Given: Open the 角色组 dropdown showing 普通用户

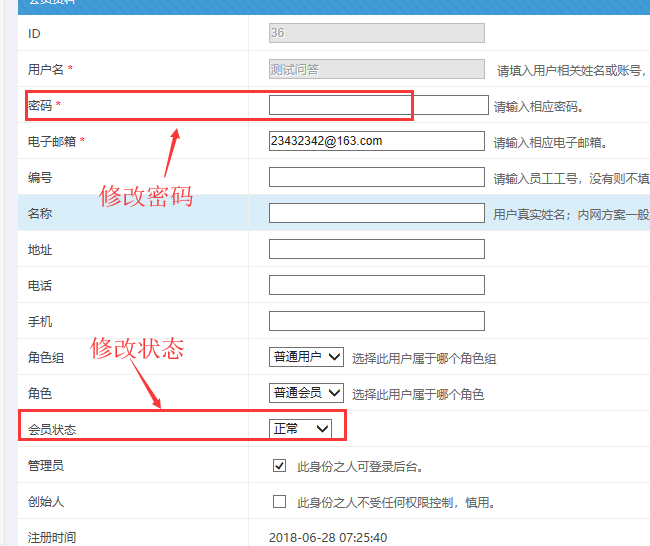Looking at the screenshot, I should tap(306, 357).
